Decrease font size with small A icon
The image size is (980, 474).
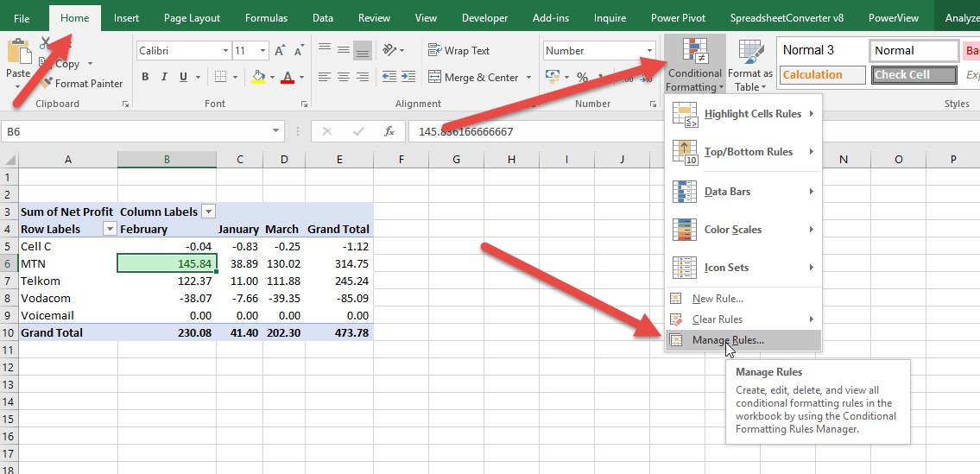pos(298,51)
